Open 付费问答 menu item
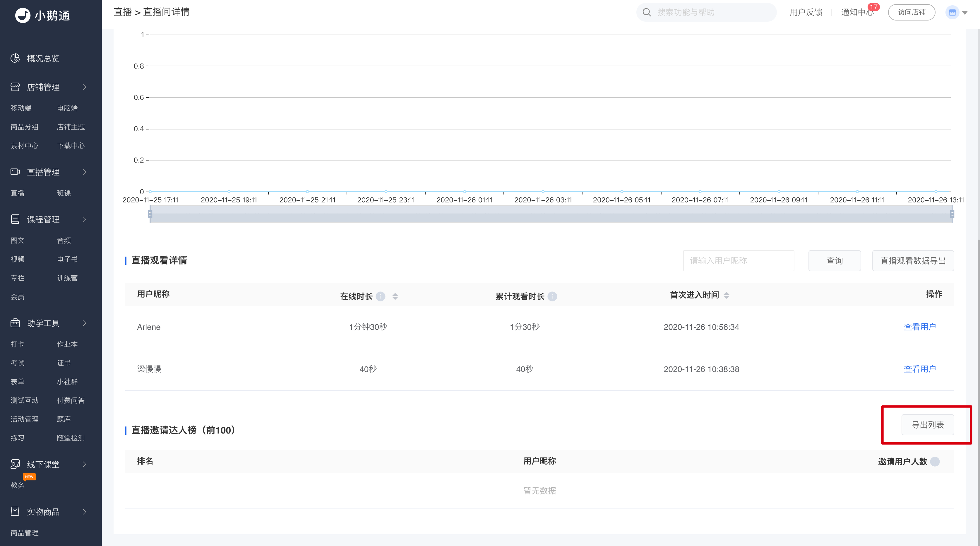The image size is (980, 546). pos(71,400)
